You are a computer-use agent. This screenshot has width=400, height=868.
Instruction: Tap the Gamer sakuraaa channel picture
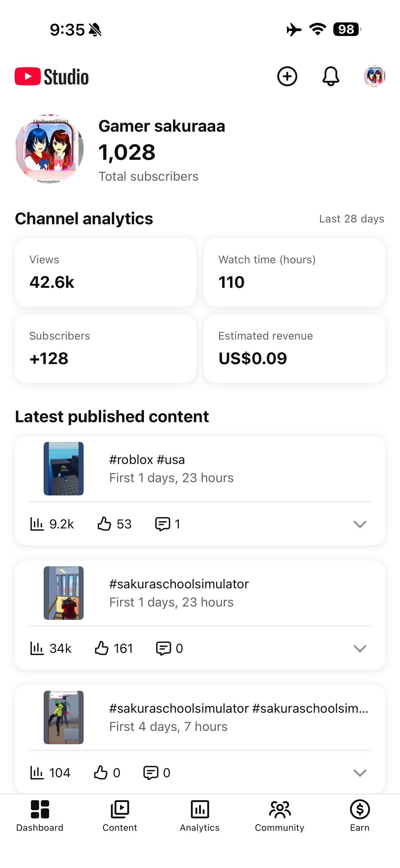49,149
